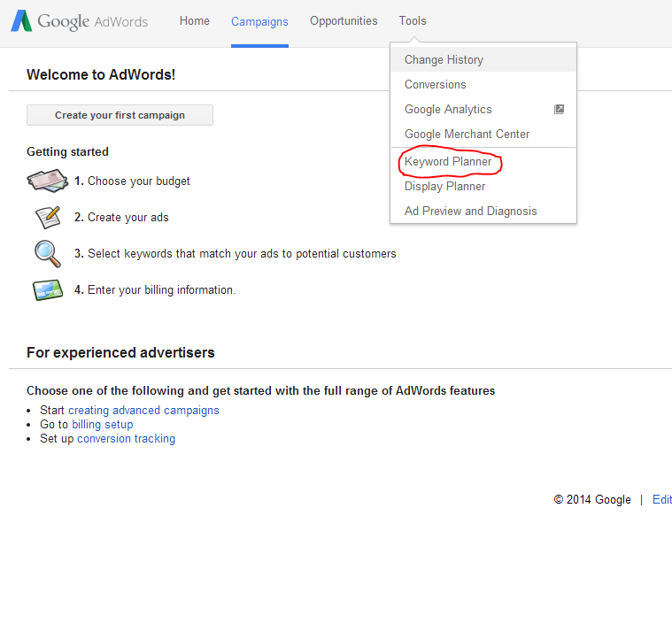This screenshot has width=672, height=639.
Task: Select Google Merchant Center menu item
Action: click(467, 135)
